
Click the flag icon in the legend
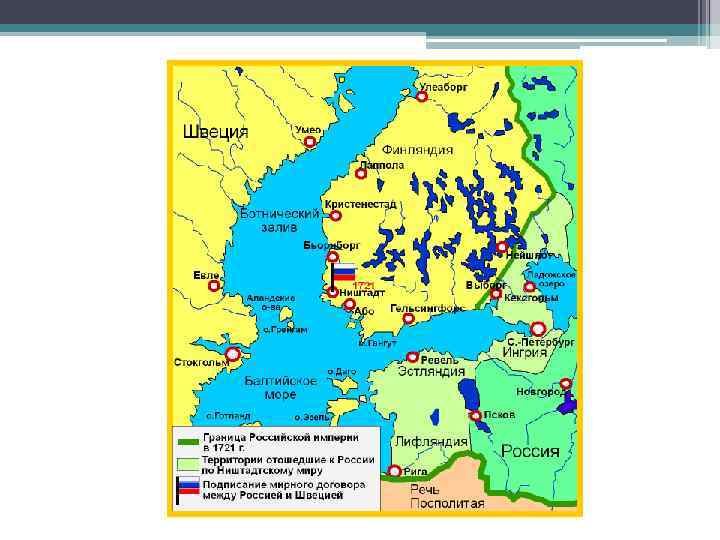coord(188,489)
